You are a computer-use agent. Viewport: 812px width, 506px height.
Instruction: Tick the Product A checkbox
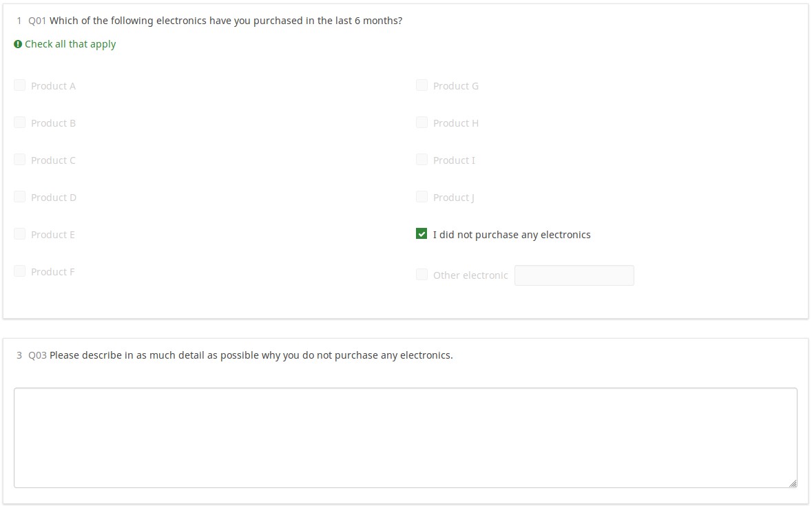(20, 85)
